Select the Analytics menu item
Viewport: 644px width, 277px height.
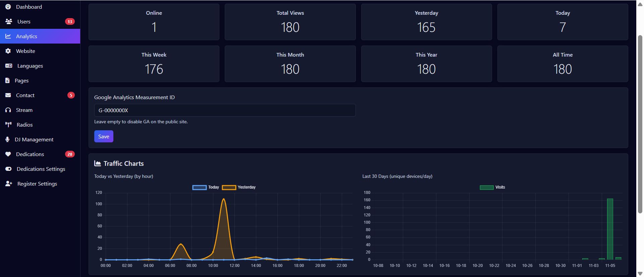[26, 36]
